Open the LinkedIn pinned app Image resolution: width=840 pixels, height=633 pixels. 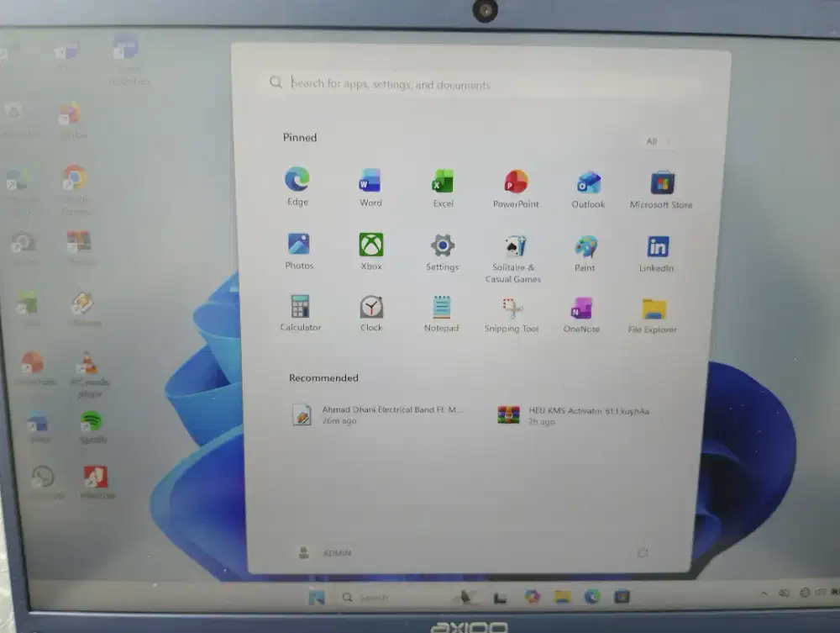657,245
